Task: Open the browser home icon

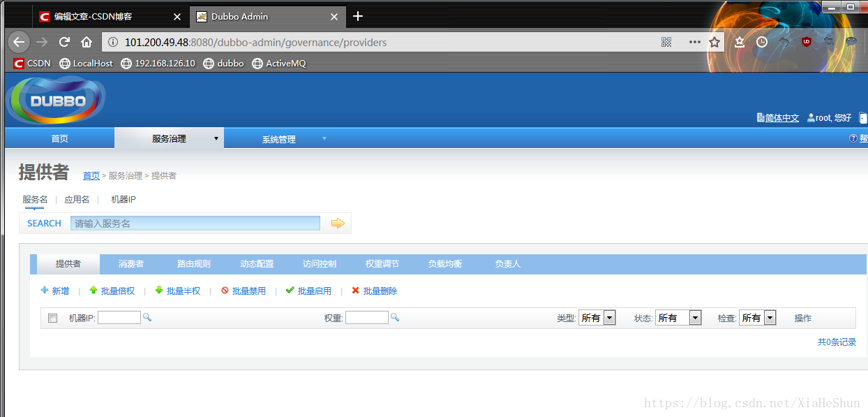Action: point(87,42)
